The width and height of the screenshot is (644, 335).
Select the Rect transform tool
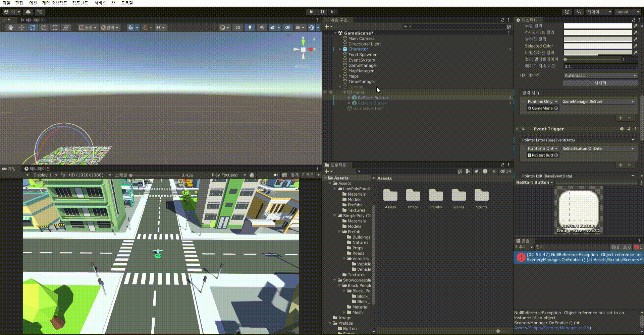click(x=55, y=27)
